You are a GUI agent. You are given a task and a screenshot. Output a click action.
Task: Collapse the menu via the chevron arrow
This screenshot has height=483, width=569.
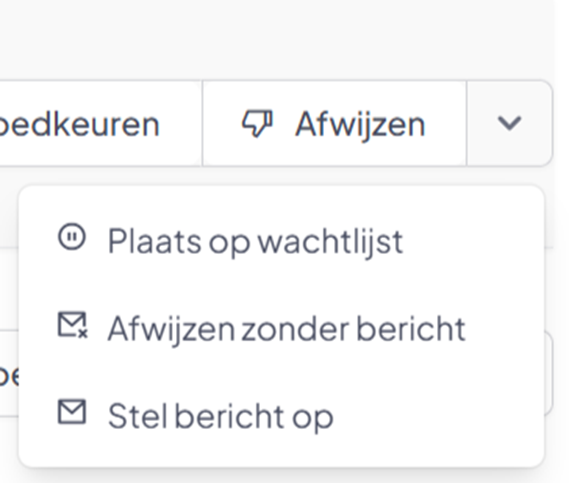point(509,123)
